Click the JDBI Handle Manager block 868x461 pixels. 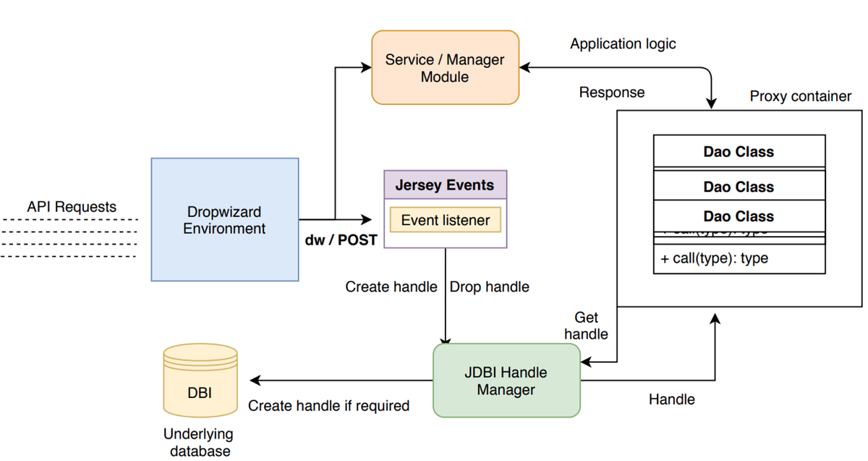[x=506, y=380]
